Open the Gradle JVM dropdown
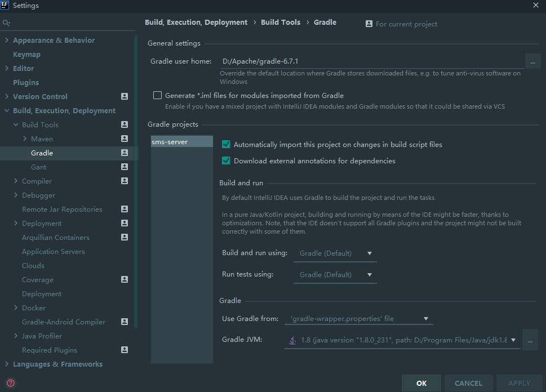This screenshot has height=392, width=546. click(402, 340)
